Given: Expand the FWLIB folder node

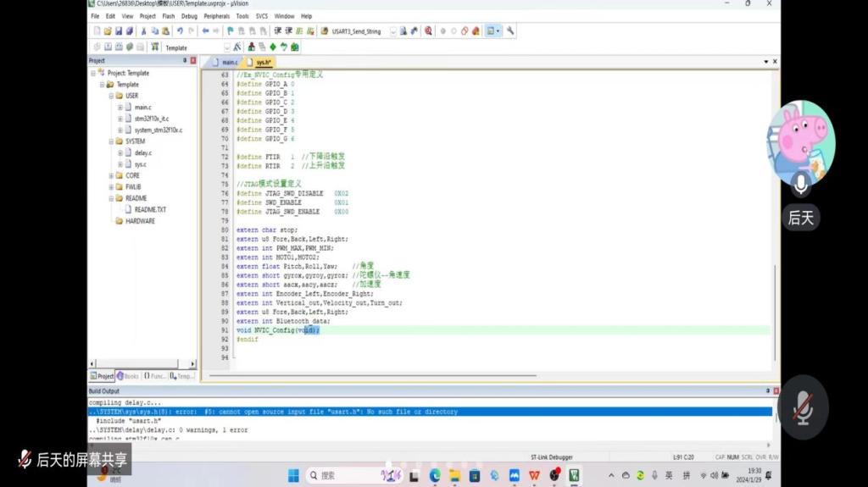Looking at the screenshot, I should [111, 186].
